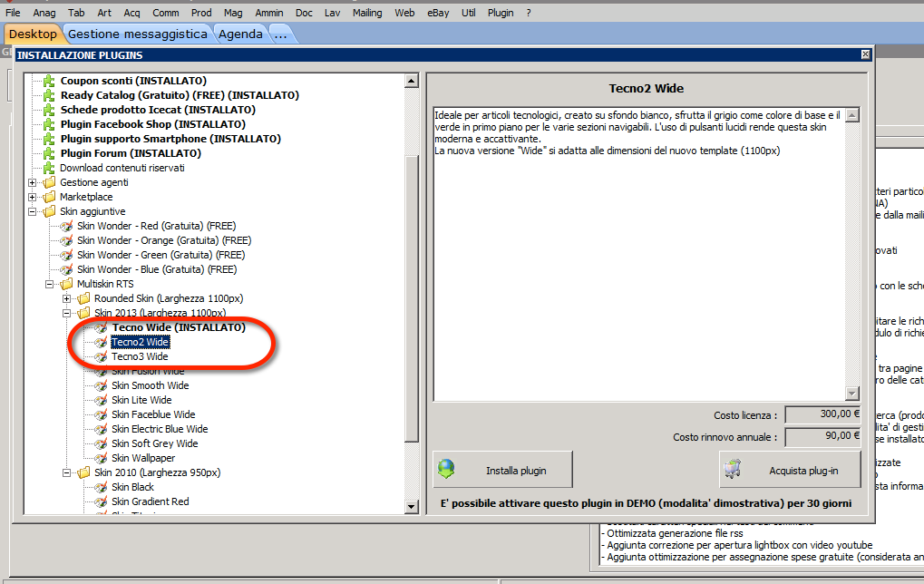The image size is (924, 584).
Task: Click the palette icon of Skin Soft Grey Wide
Action: click(x=101, y=443)
